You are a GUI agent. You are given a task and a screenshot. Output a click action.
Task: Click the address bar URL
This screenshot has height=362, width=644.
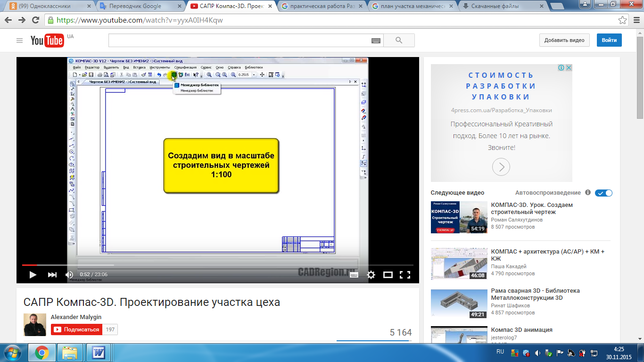coord(140,20)
